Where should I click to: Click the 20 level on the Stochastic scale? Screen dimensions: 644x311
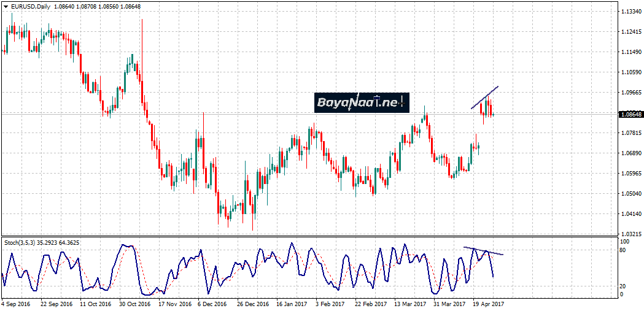622,286
